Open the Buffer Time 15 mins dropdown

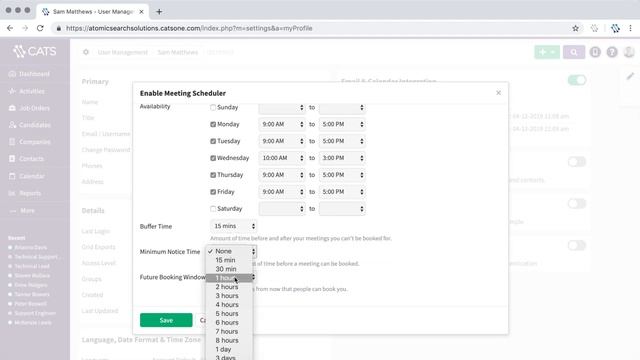(233, 226)
